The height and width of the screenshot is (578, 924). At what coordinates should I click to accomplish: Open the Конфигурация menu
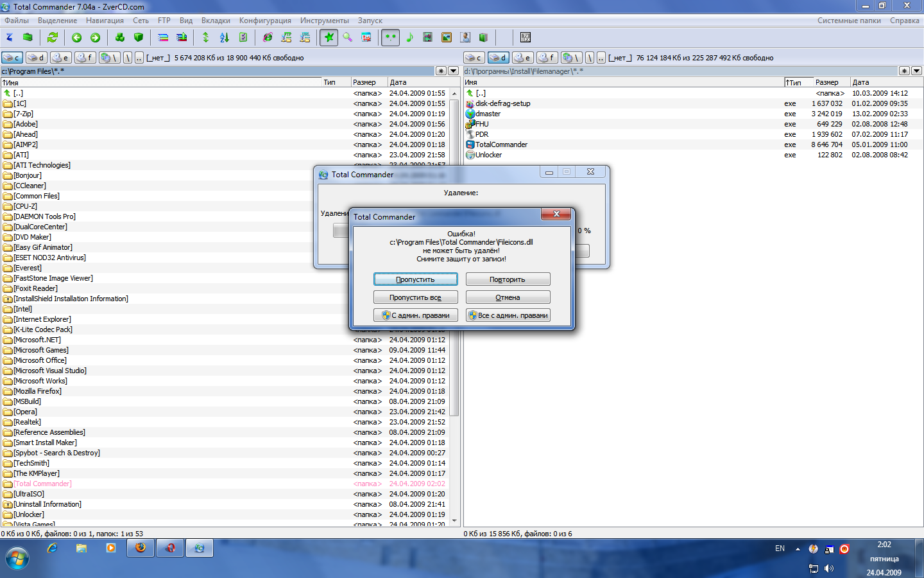[x=265, y=21]
